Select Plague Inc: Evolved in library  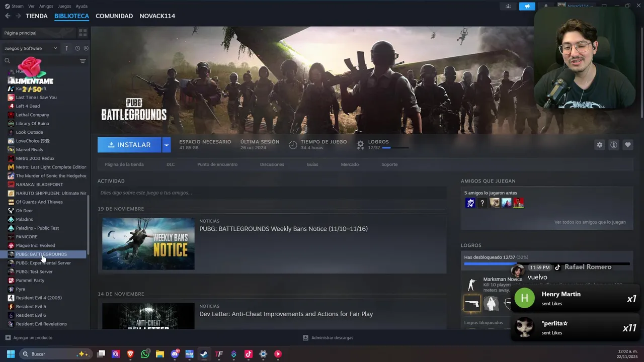coord(35,245)
